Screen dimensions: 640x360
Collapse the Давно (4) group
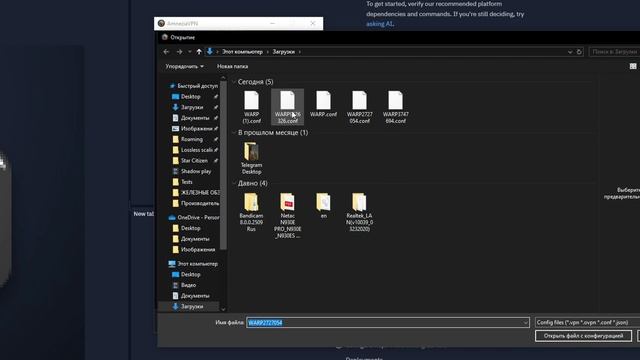[x=234, y=183]
